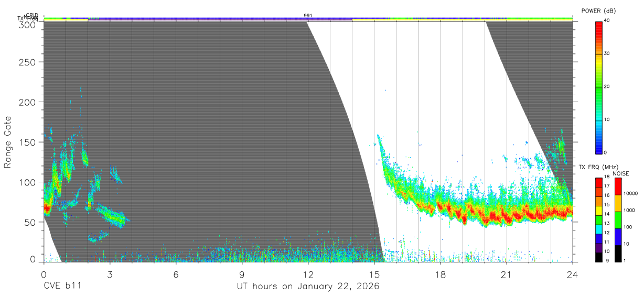Click the purple 10–11 MHz TX FRQ swatch
This screenshot has height=297, width=644.
599,248
